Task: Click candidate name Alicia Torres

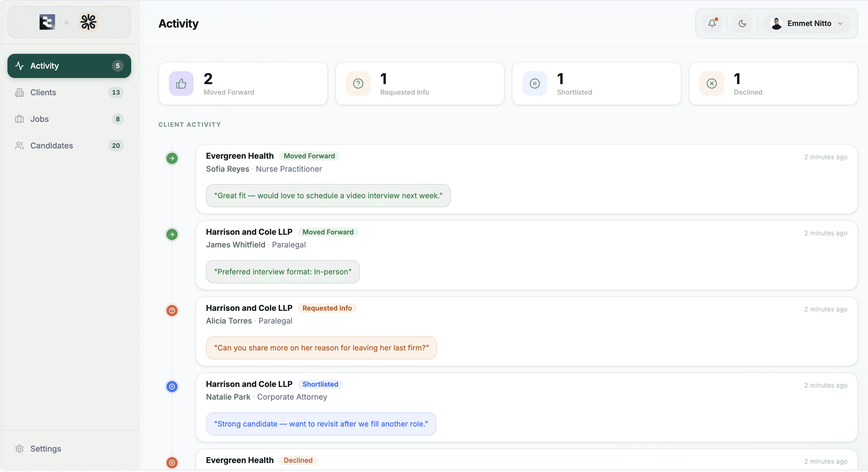Action: click(229, 321)
